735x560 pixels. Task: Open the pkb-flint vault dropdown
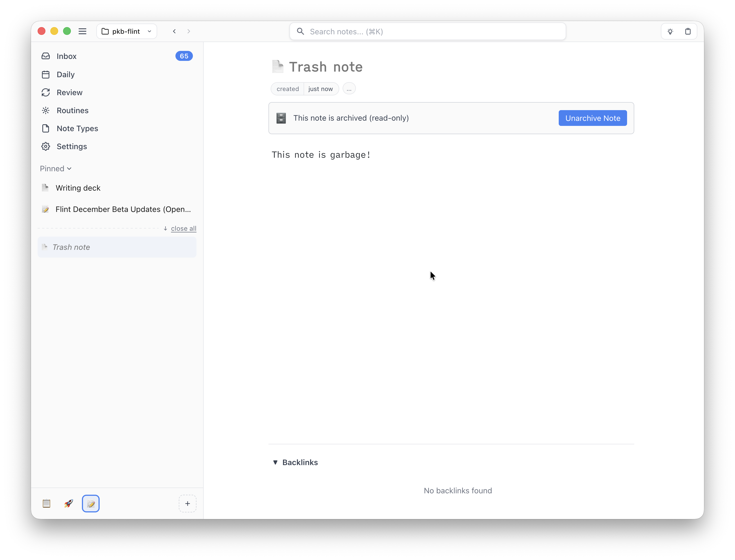tap(127, 31)
